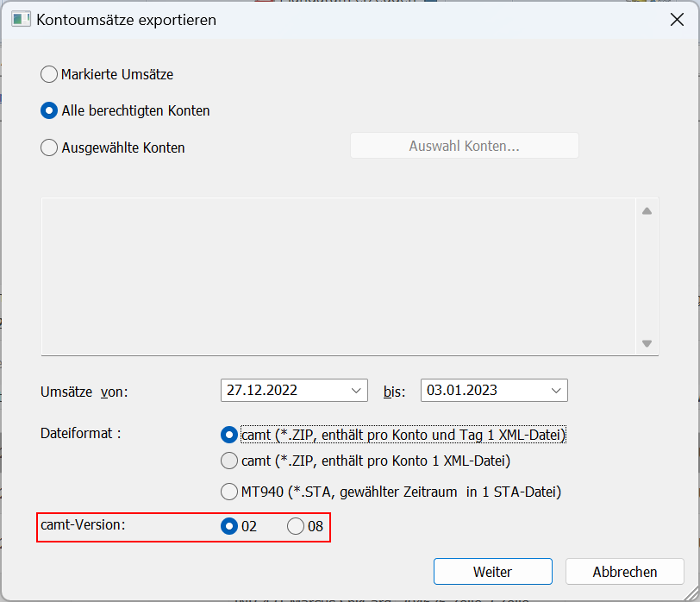Select the Markierte Umsätze radio button

point(48,74)
